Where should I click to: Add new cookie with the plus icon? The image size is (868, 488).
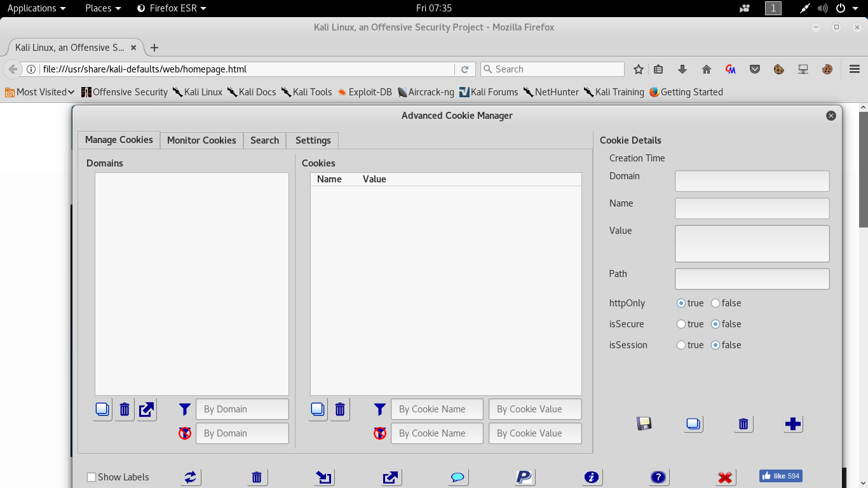coord(793,424)
